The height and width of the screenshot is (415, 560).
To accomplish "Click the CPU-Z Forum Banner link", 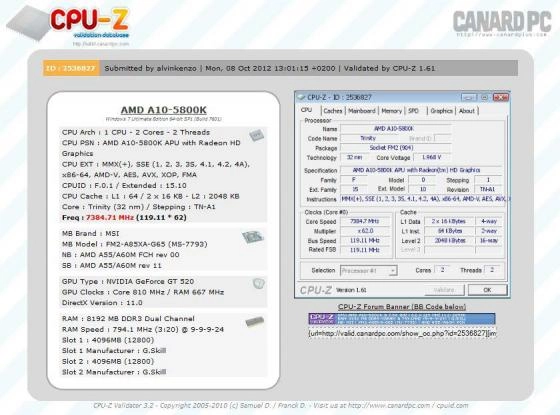I will coord(402,307).
